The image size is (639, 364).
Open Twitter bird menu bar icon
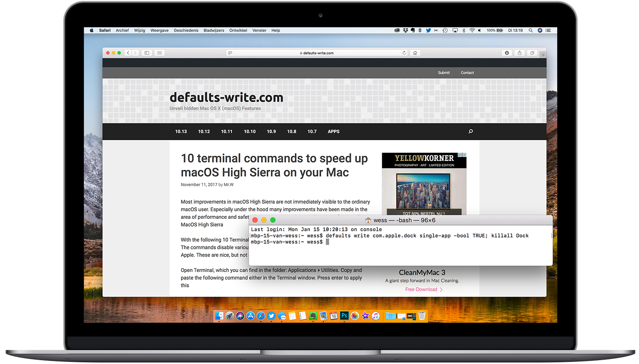[x=429, y=30]
